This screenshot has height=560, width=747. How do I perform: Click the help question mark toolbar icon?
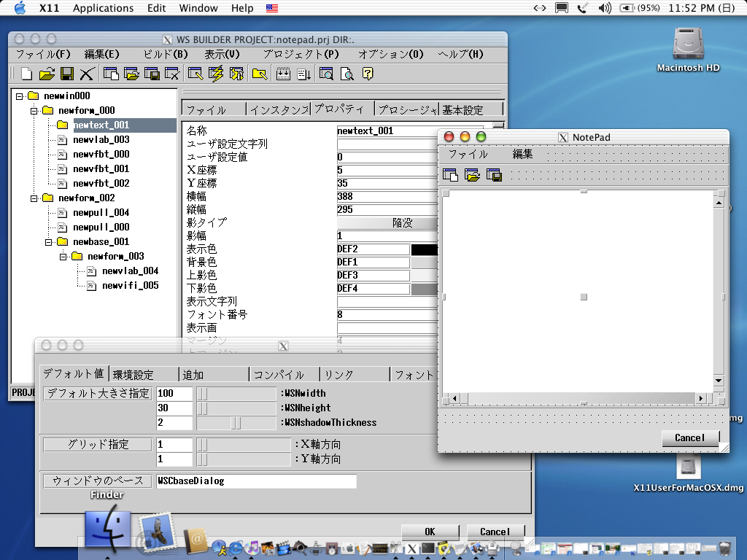click(368, 73)
